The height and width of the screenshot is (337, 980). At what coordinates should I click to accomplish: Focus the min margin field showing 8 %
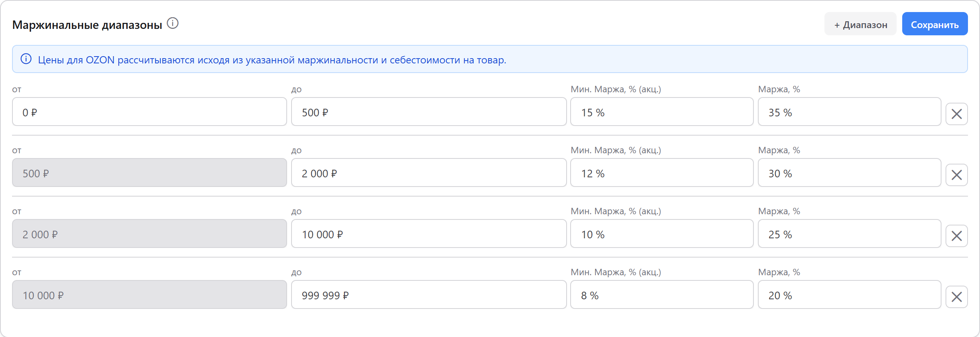pos(662,295)
